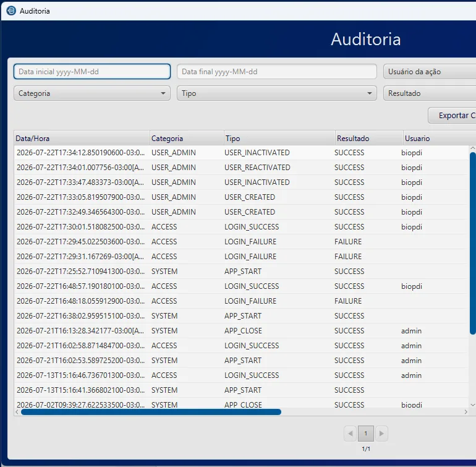This screenshot has width=476, height=467.
Task: Open the Categoria filter dropdown
Action: pyautogui.click(x=92, y=93)
